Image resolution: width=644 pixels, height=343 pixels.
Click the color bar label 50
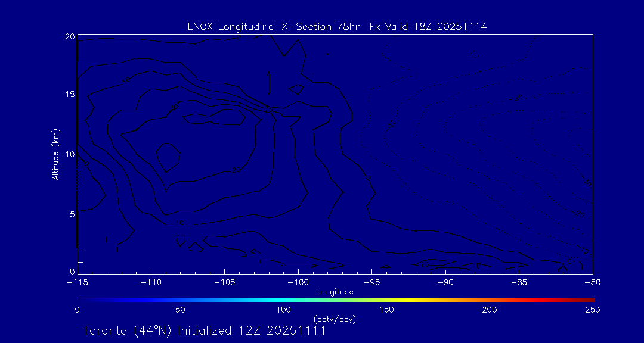coord(180,310)
